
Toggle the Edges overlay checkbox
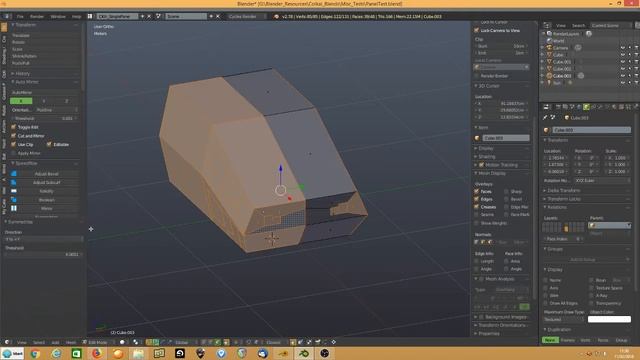point(476,199)
